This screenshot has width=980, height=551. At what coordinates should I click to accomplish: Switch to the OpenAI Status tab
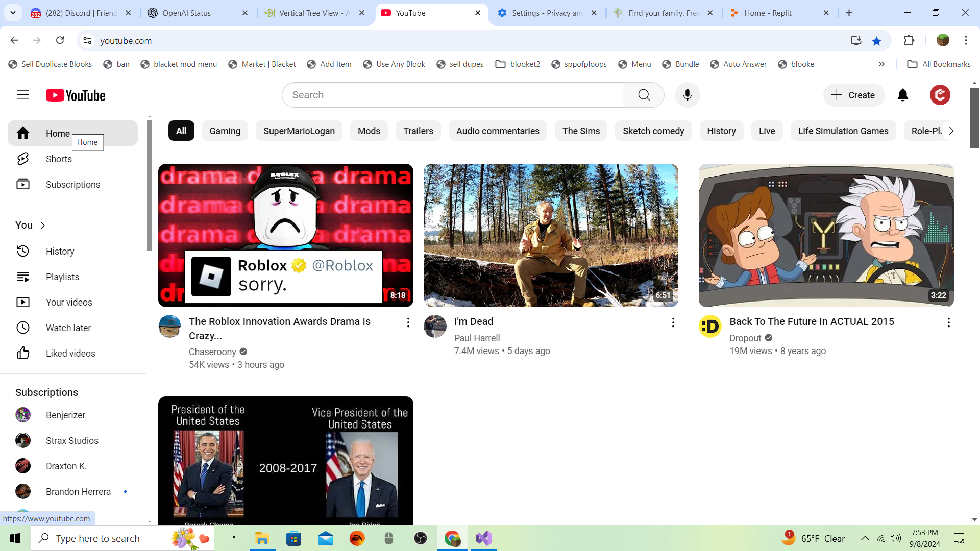186,13
